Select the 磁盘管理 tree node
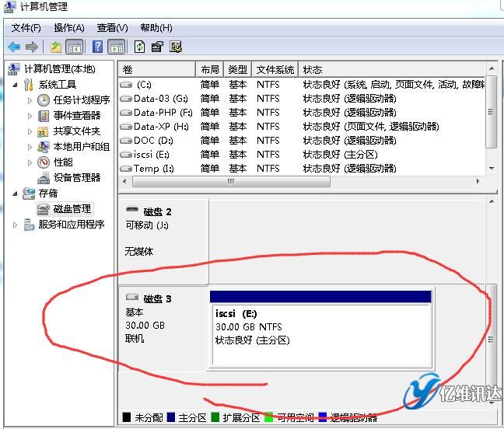The width and height of the screenshot is (504, 429). (72, 208)
